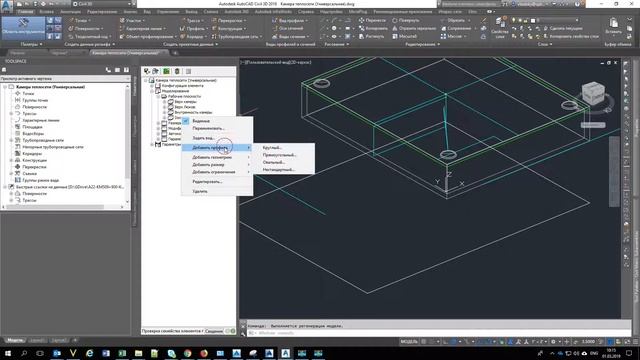Collapse the Рабочие плоскости node
Image resolution: width=640 pixels, height=360 pixels.
coord(158,96)
